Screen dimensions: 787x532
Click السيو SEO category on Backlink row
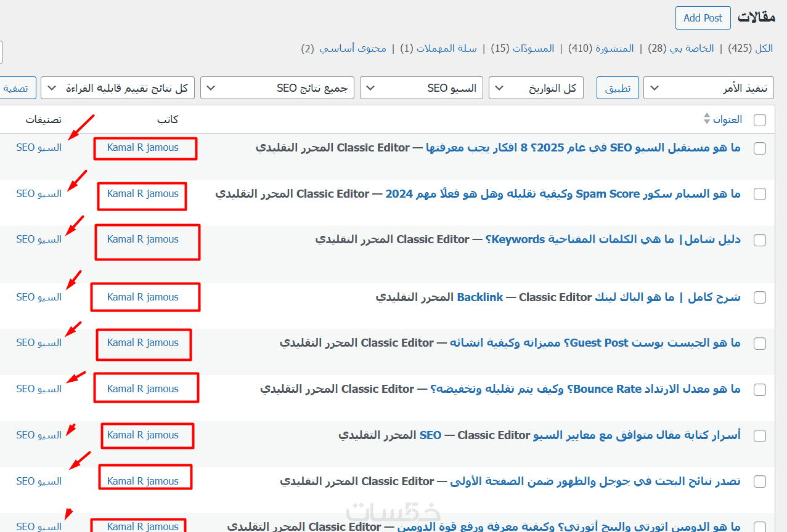[39, 297]
